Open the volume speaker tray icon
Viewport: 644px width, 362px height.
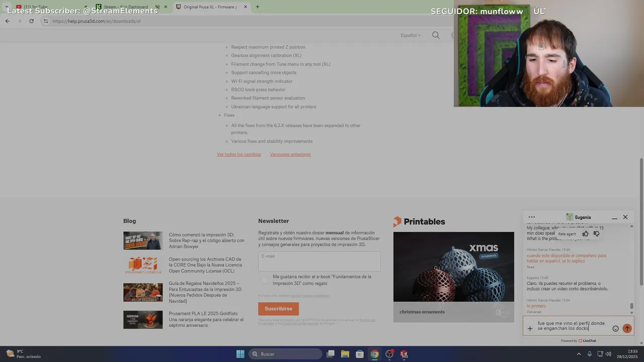point(608,354)
